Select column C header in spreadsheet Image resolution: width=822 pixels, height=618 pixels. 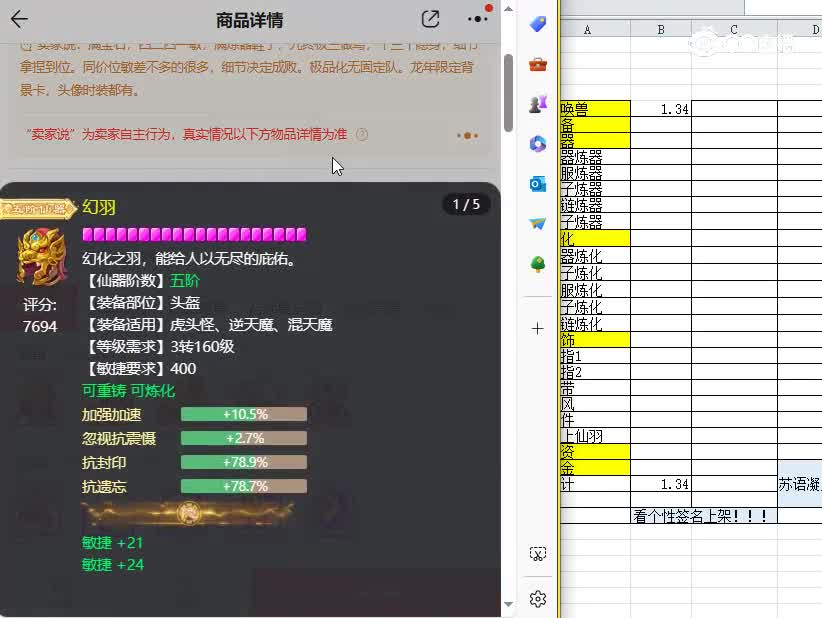[734, 29]
